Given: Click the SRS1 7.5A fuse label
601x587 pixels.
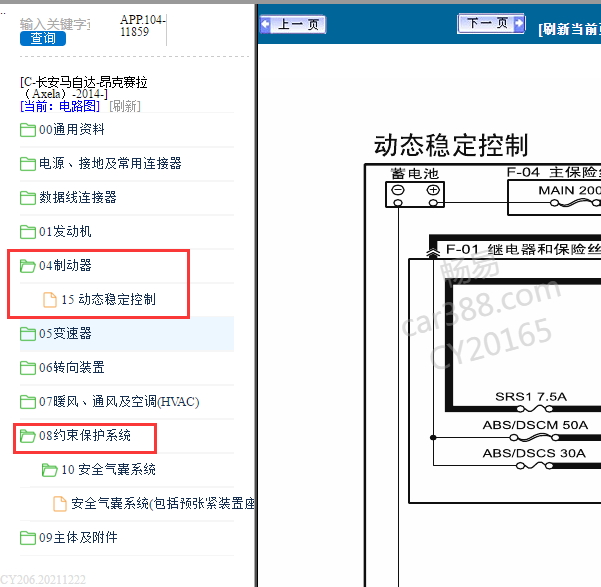Looking at the screenshot, I should click(x=531, y=397).
